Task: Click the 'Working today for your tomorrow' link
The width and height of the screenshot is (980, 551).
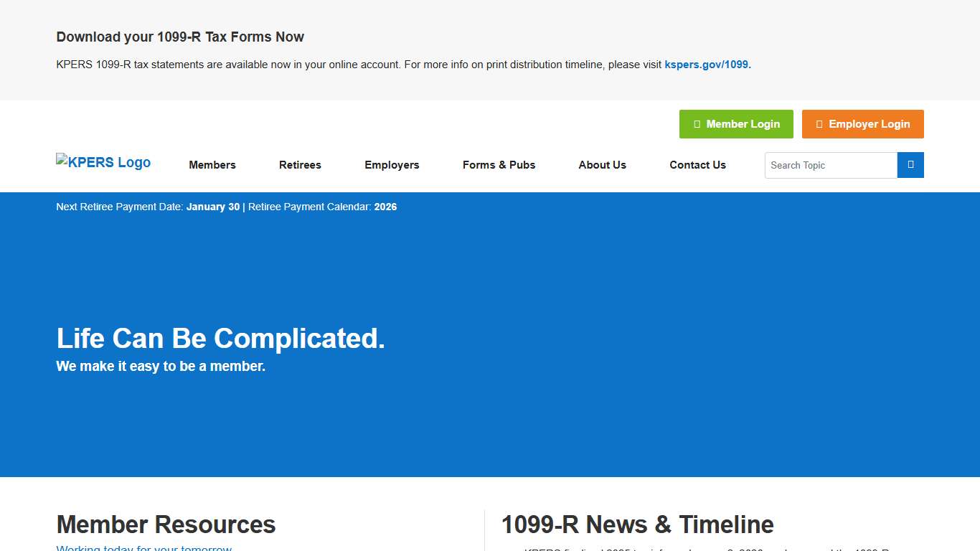Action: [x=144, y=548]
